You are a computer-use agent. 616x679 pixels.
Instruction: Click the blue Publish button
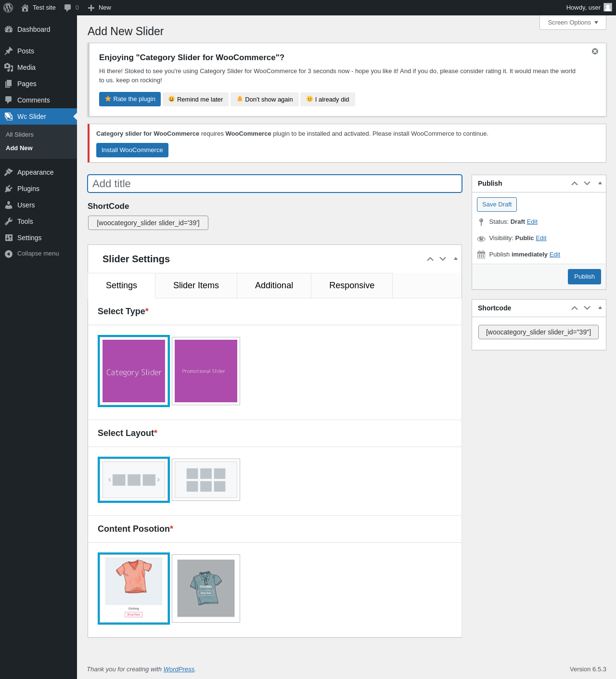click(x=584, y=277)
